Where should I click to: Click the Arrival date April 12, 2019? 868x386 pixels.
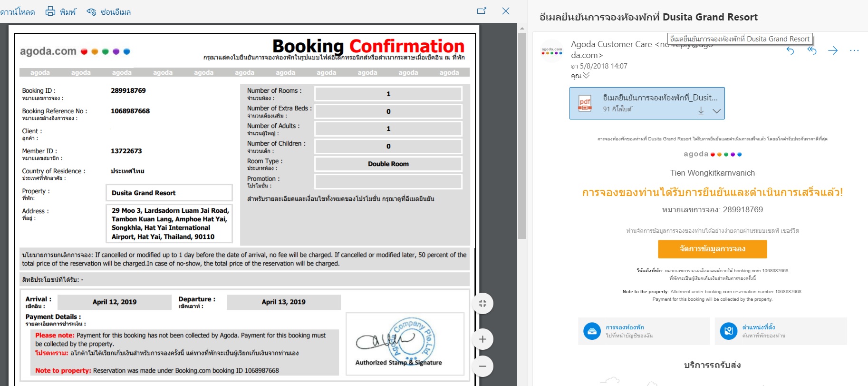(115, 302)
